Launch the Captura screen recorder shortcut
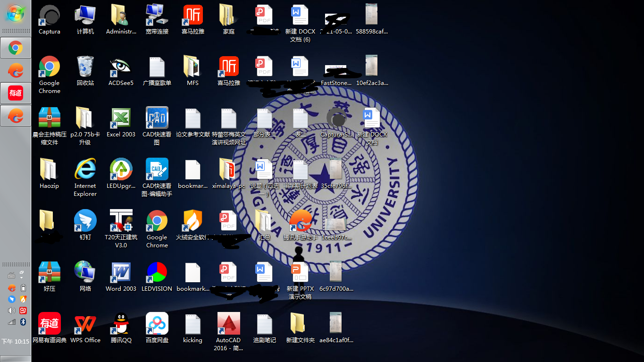 click(x=50, y=20)
